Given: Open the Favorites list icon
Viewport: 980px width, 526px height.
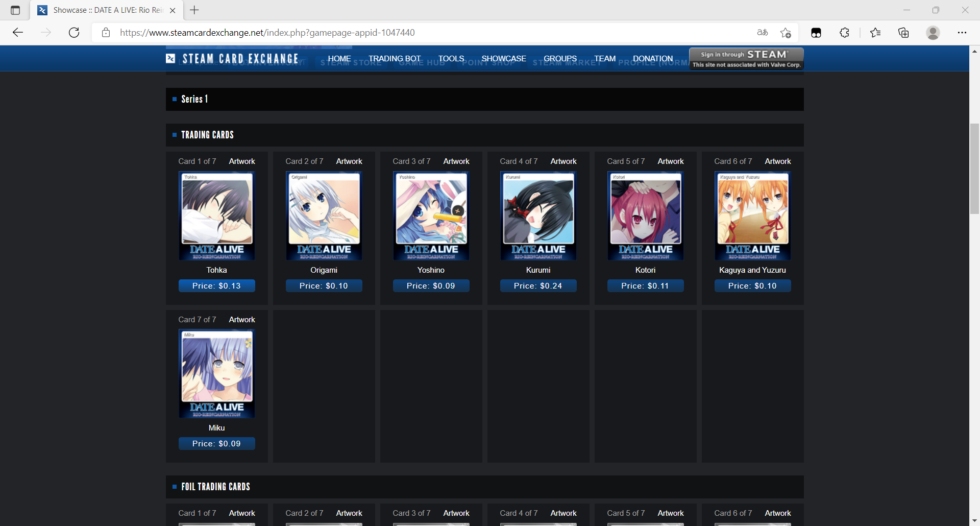Looking at the screenshot, I should click(875, 33).
